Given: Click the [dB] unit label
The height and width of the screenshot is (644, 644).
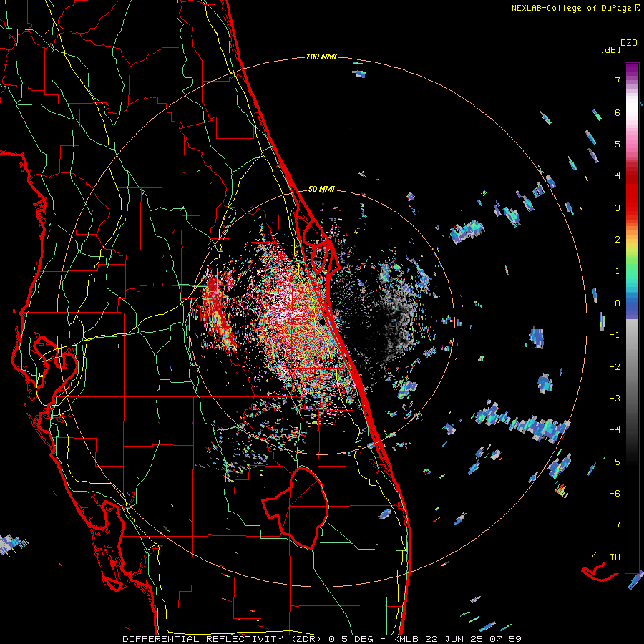Looking at the screenshot, I should 610,50.
